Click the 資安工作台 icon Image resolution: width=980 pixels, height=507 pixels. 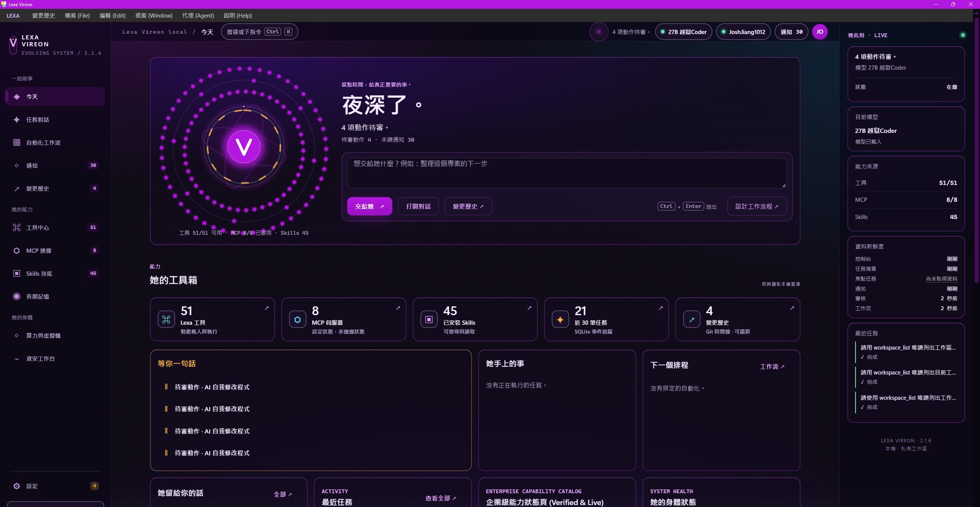click(x=16, y=359)
